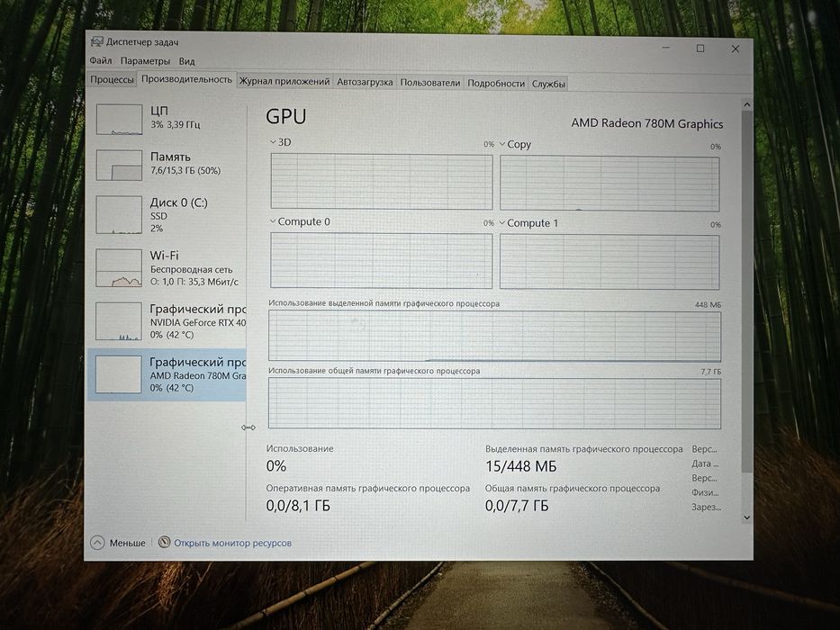Open the Compute 0 engine dropdown
840x630 pixels.
(x=273, y=221)
